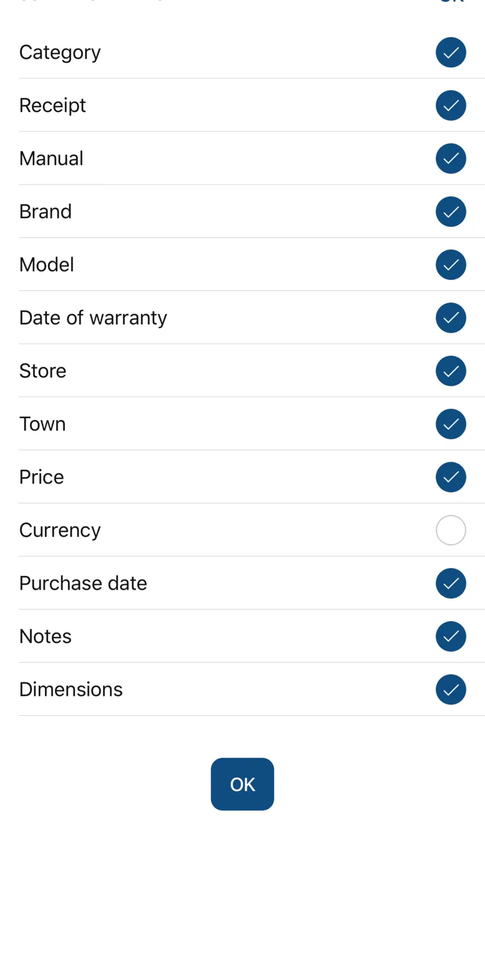Deselect the Model field checkmark

(x=450, y=265)
